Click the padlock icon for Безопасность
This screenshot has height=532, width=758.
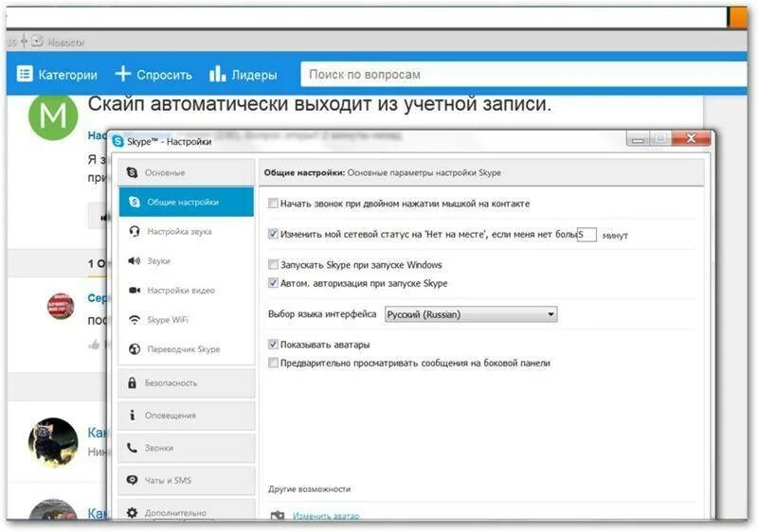tap(132, 382)
